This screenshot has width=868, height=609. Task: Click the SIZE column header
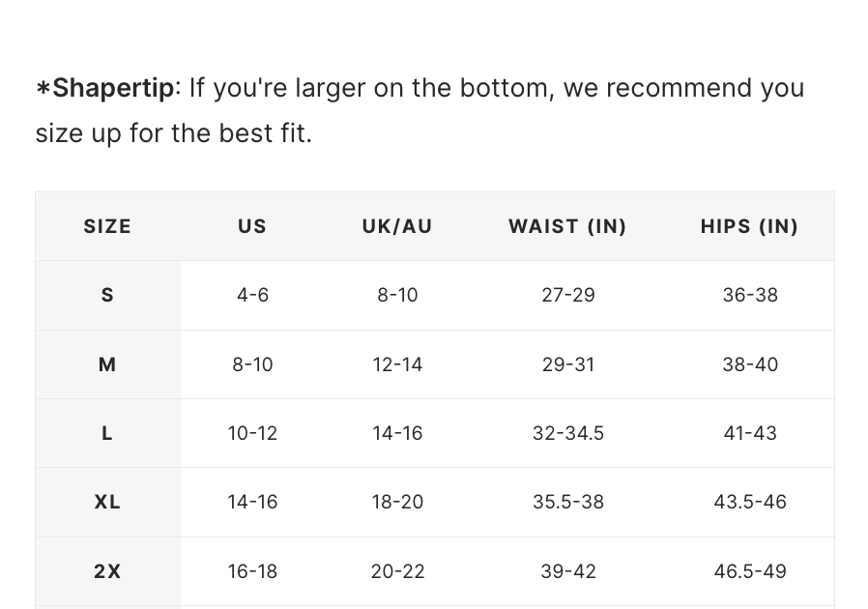tap(107, 226)
